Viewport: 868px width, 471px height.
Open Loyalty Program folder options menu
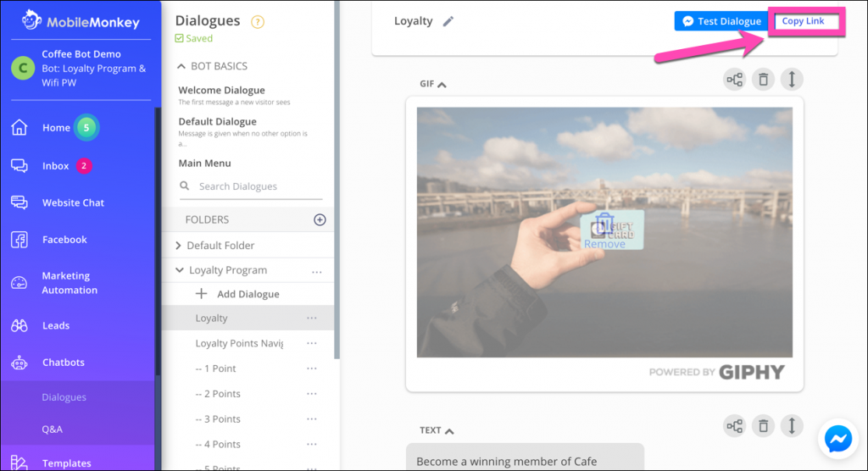317,272
